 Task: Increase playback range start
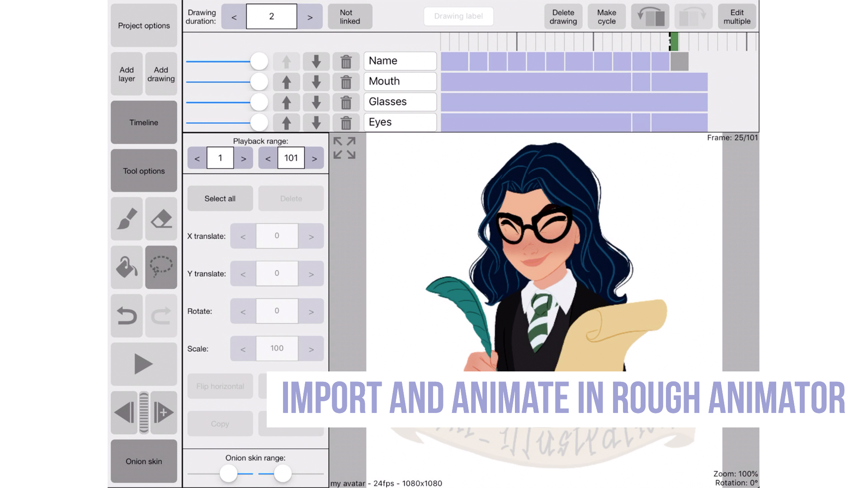(x=243, y=158)
